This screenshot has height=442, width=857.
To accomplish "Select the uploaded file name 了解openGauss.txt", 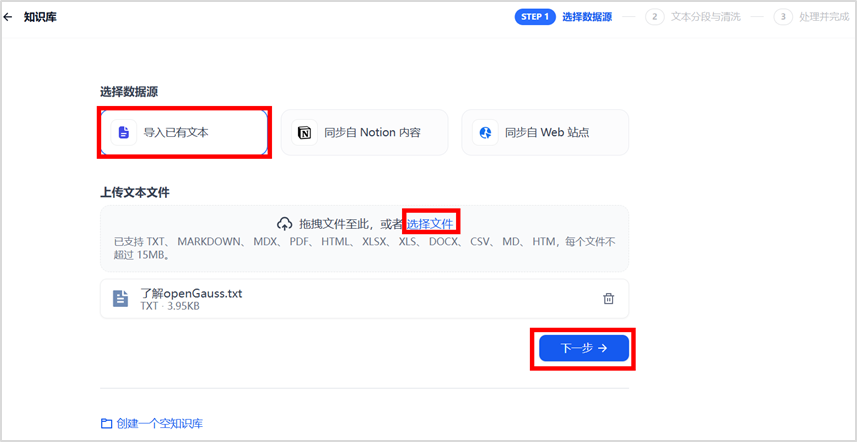I will point(191,293).
